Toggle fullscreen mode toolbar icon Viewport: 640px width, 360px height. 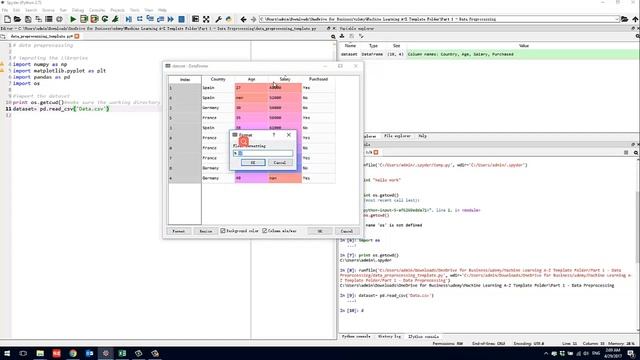click(x=206, y=19)
